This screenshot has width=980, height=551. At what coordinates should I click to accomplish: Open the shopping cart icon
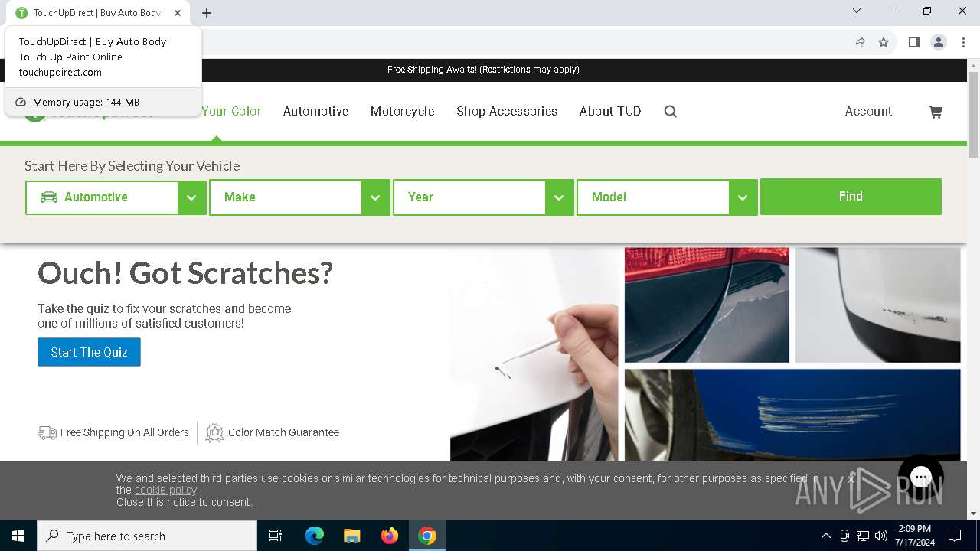click(936, 112)
